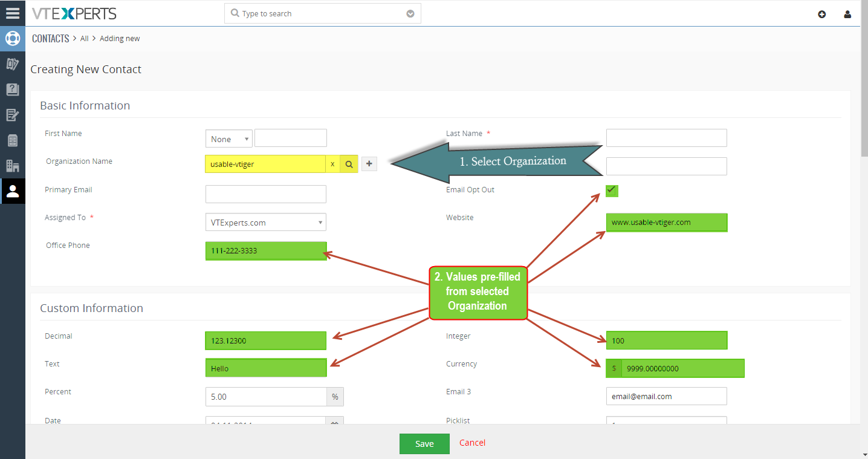Image resolution: width=868 pixels, height=459 pixels.
Task: Focus the Type to search box
Action: 323,13
